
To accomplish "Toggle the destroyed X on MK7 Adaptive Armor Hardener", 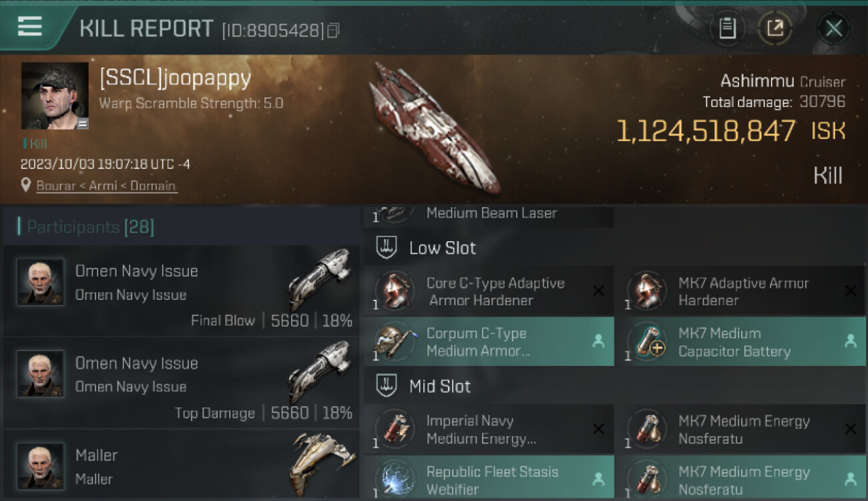I will click(850, 291).
